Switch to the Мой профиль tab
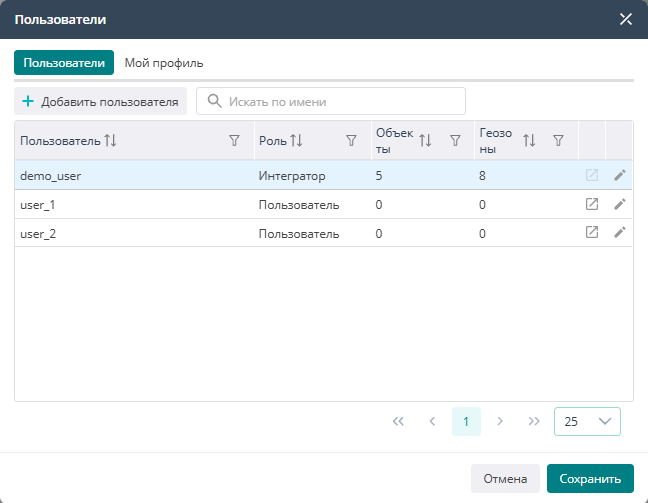The height and width of the screenshot is (503, 648). tap(164, 63)
